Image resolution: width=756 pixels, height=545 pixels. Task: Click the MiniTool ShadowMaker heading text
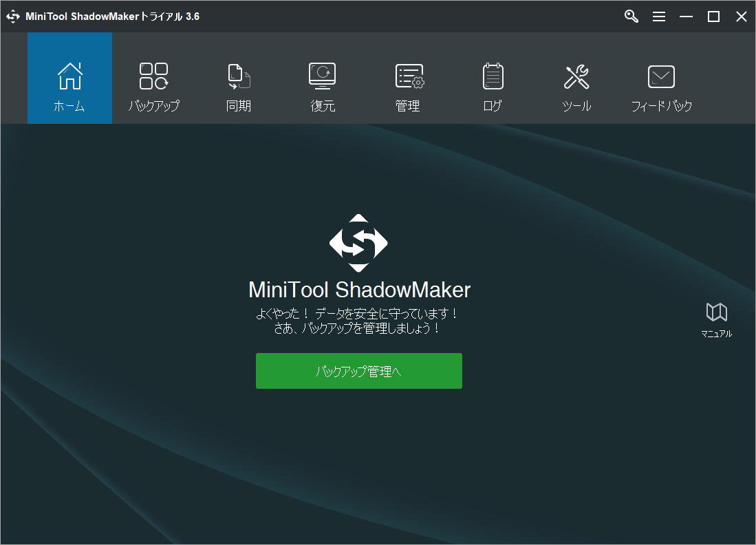[x=359, y=290]
